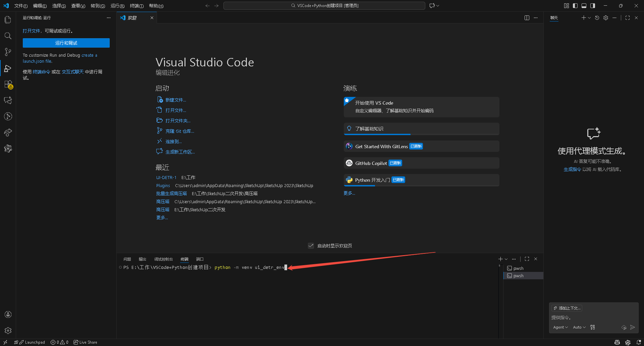The height and width of the screenshot is (346, 644).
Task: Toggle the bottom panel visibility
Action: point(584,6)
